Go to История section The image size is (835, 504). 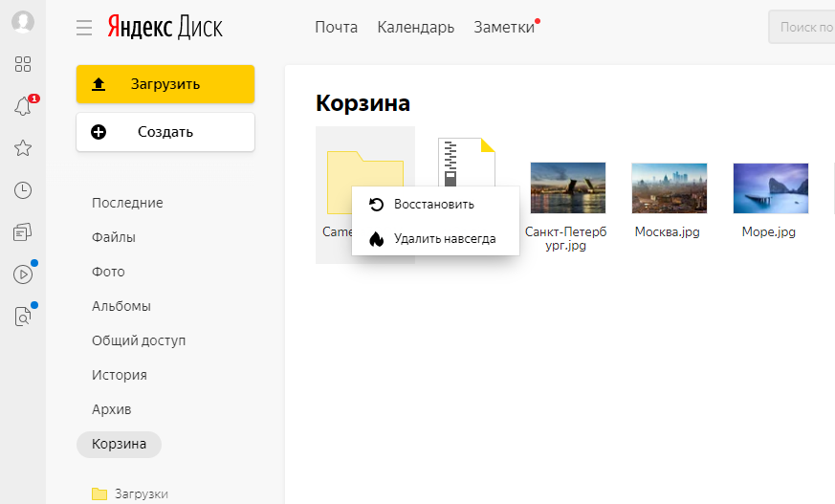[x=120, y=375]
